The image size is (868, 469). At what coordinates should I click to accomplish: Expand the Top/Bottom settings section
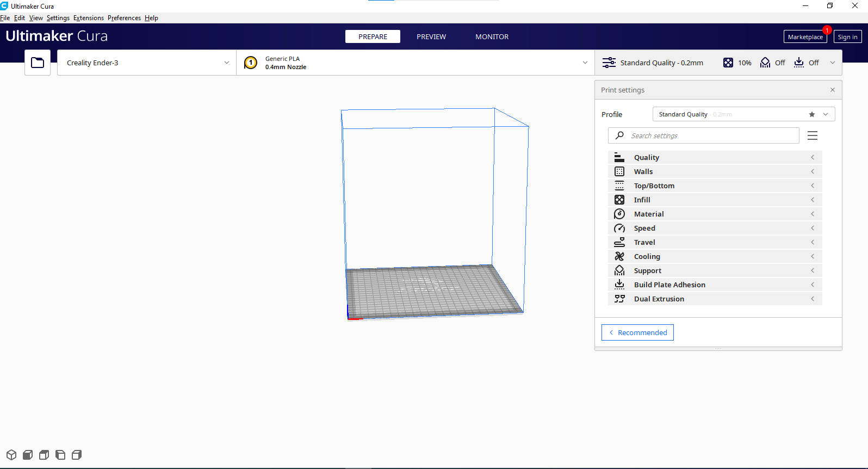click(x=715, y=186)
